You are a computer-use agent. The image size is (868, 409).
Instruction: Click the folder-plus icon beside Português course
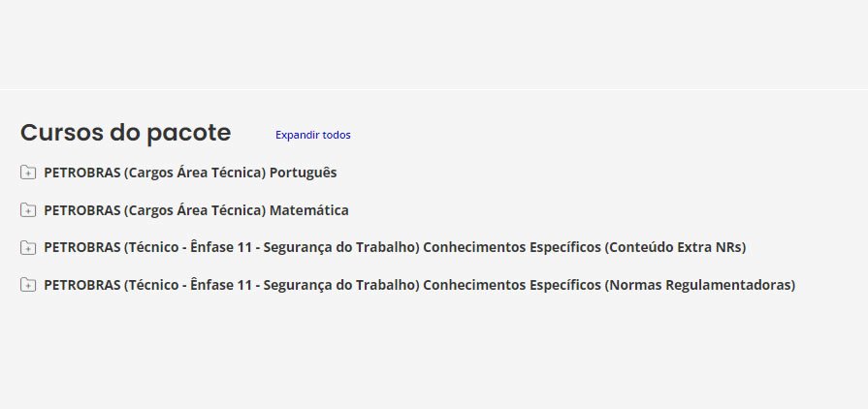28,173
